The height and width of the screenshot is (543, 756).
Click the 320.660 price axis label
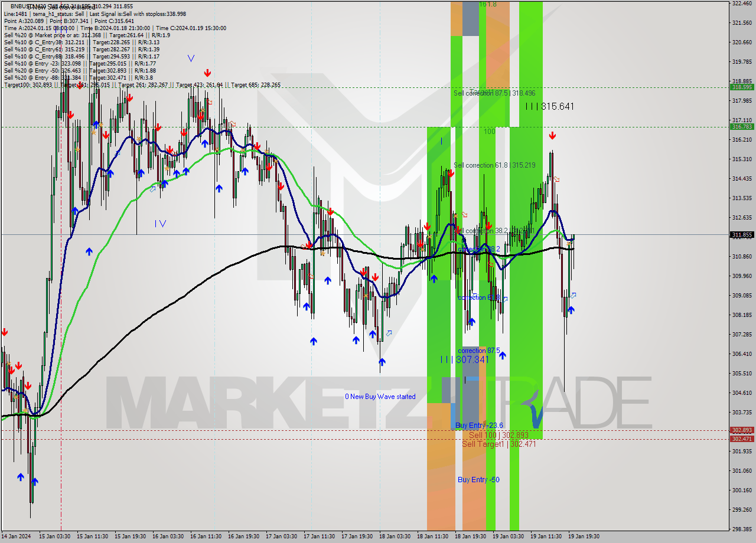click(x=742, y=42)
